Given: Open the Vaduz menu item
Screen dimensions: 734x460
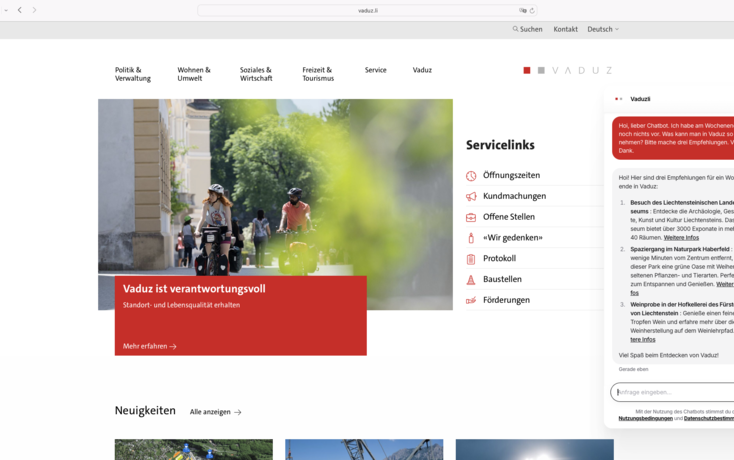Looking at the screenshot, I should [422, 70].
